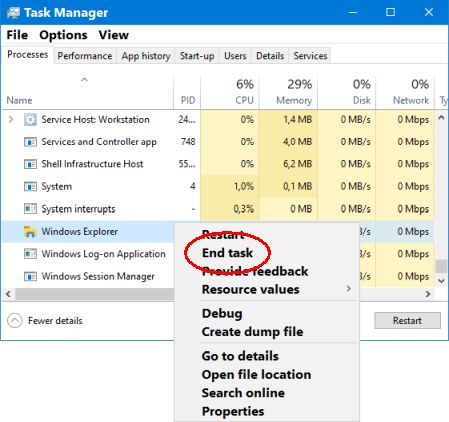
Task: Click the vertical scrollbar down arrow
Action: tap(441, 281)
